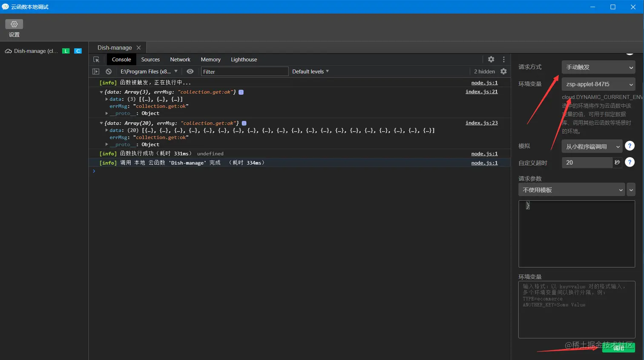Click the 请求方式 label
The height and width of the screenshot is (360, 644).
click(530, 67)
